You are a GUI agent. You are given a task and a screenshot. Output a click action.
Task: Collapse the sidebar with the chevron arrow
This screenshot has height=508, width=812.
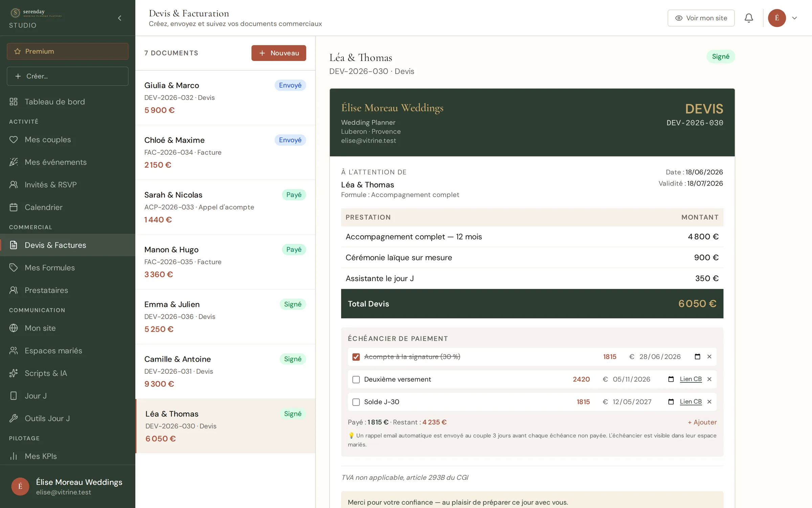click(x=119, y=18)
